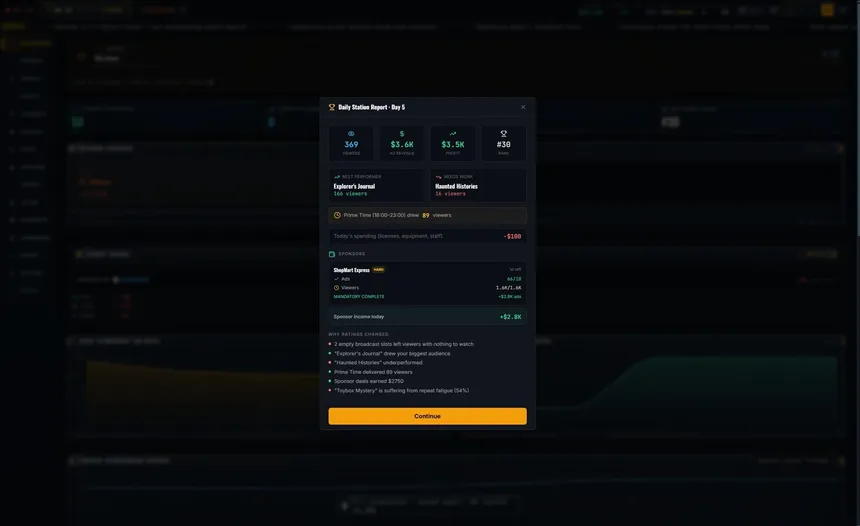Click the Haunted Histories underperformed note
Screen dimensions: 860x526
pyautogui.click(x=378, y=363)
